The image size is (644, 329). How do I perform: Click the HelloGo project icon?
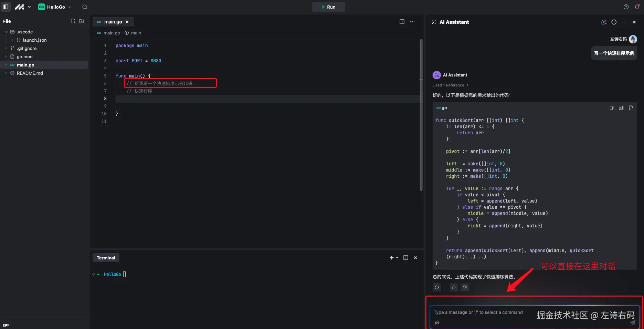(x=42, y=7)
